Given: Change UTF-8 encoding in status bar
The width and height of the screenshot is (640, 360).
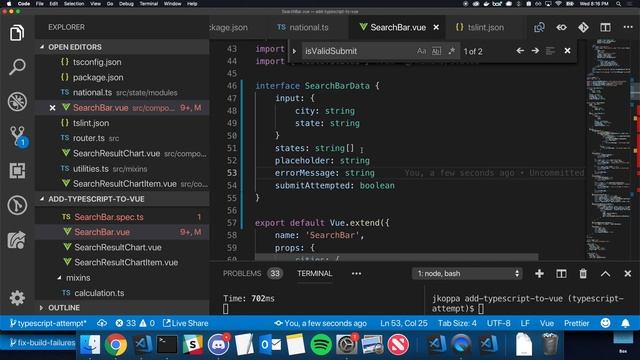Looking at the screenshot, I should point(498,323).
